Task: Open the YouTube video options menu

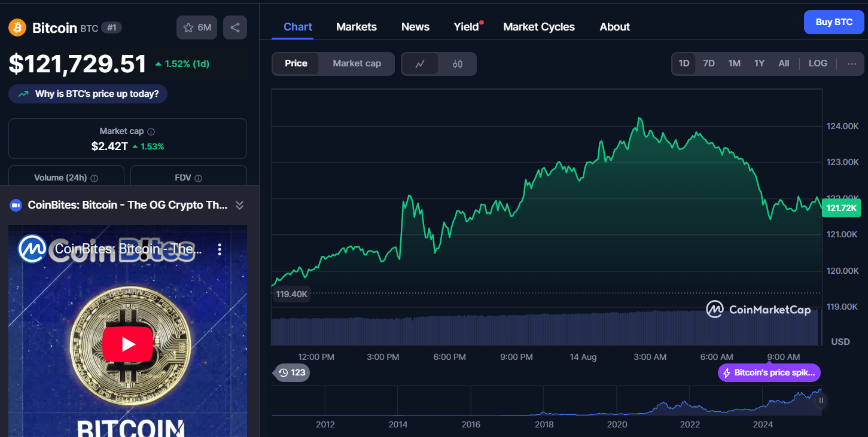Action: (220, 249)
